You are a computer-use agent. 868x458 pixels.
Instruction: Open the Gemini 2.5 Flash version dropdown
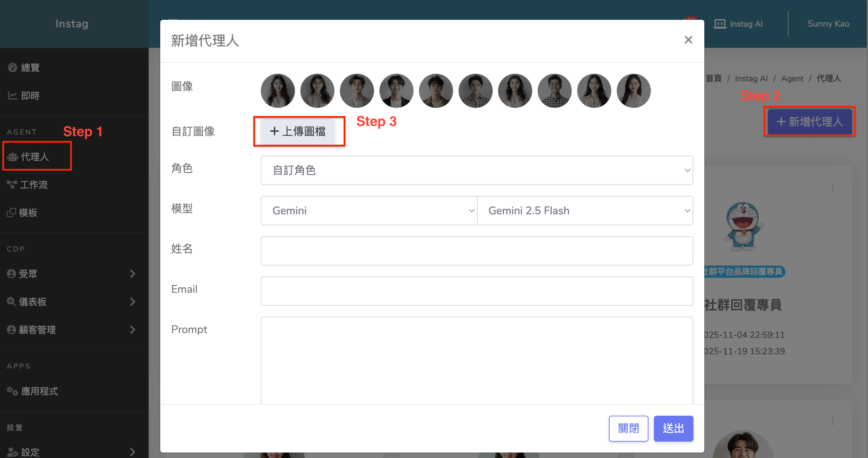tap(585, 211)
